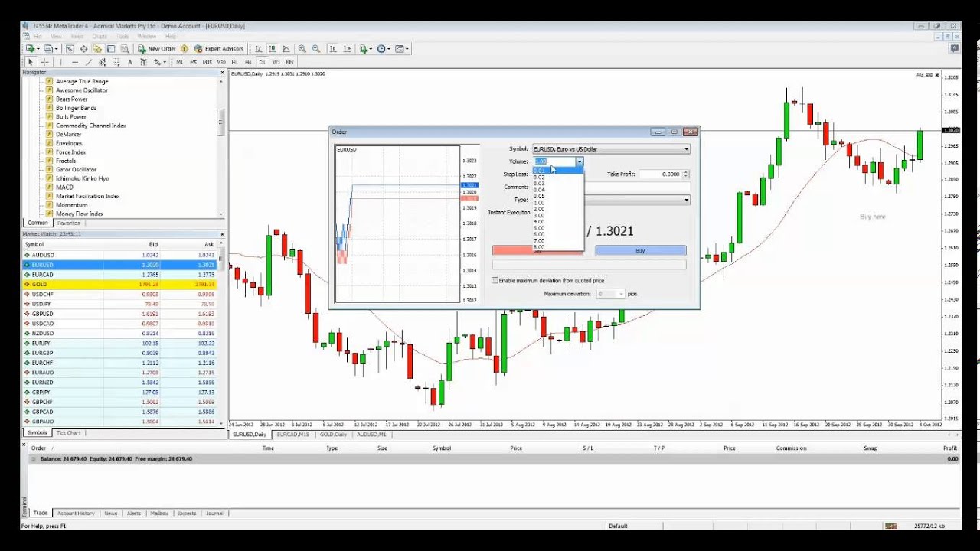The width and height of the screenshot is (980, 551).
Task: Select the GOLD row in Market Watch
Action: point(119,284)
